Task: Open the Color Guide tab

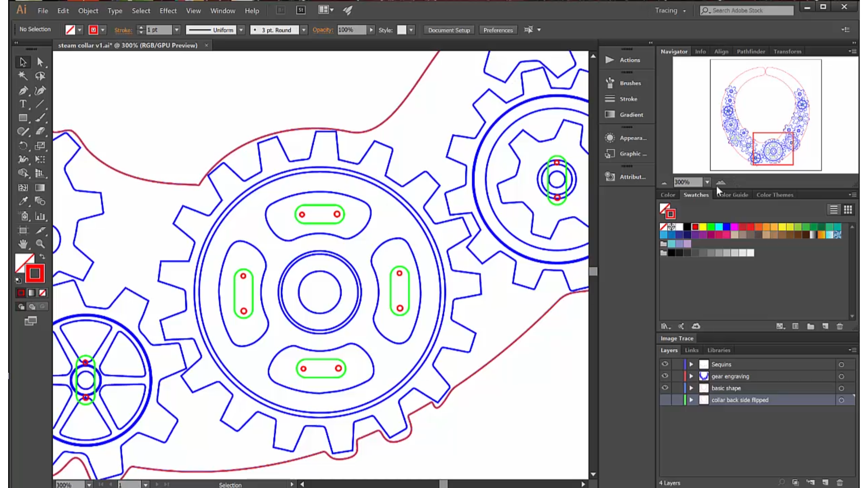Action: click(x=732, y=195)
